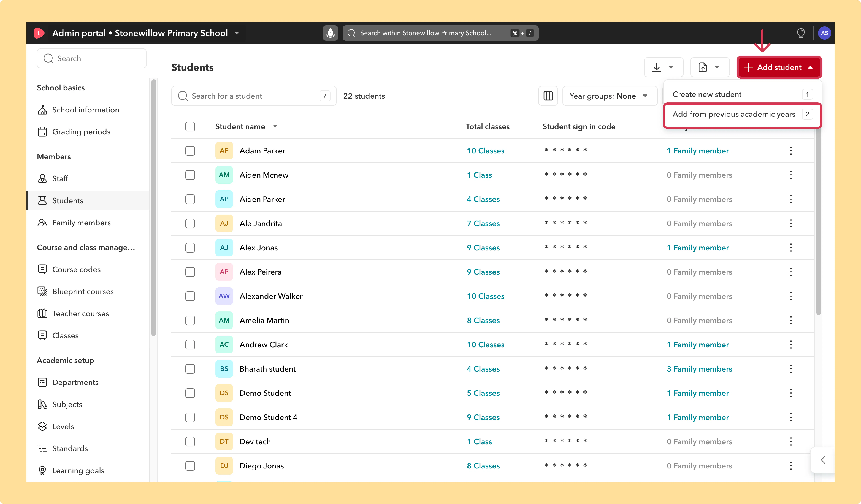Expand the school switcher dropdown arrow
The image size is (861, 504).
click(x=237, y=33)
